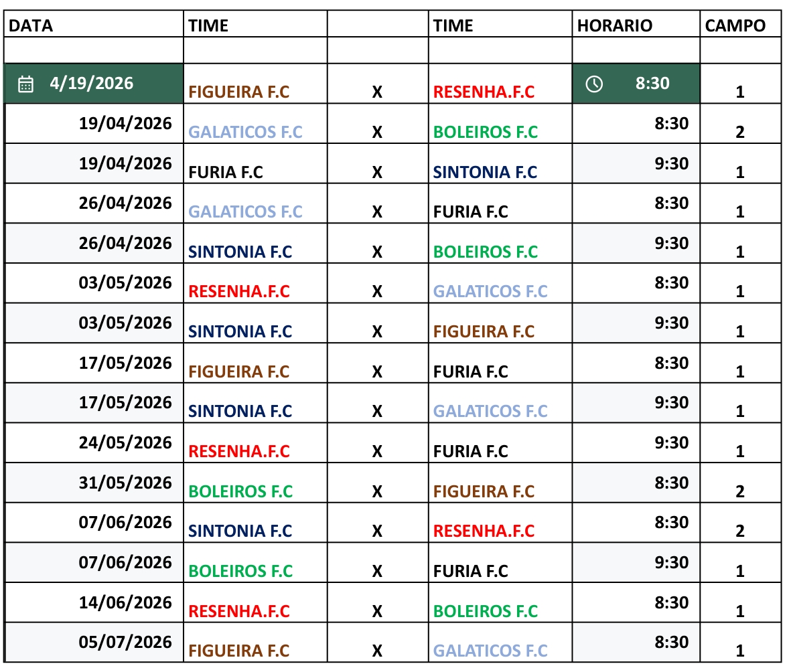This screenshot has height=672, width=787.
Task: Click GALATICOS F.C in the 05/07/2026 row
Action: (490, 650)
